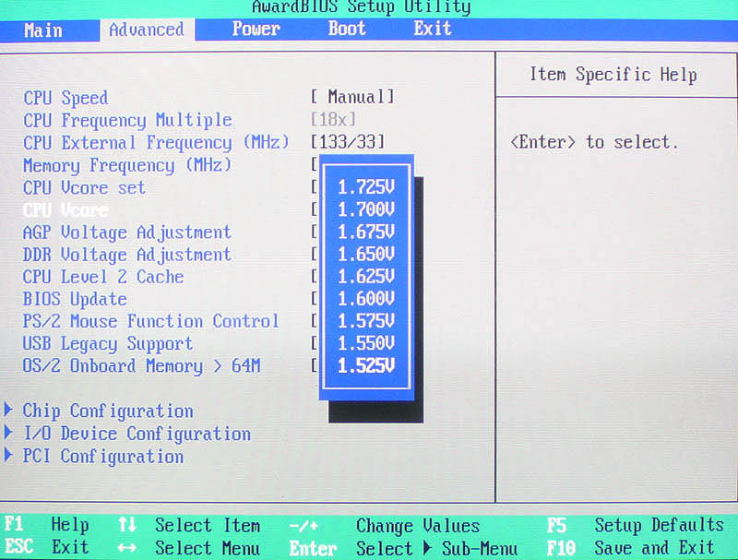Expand I/O Device Configuration submenu
The image size is (738, 560).
[x=137, y=434]
